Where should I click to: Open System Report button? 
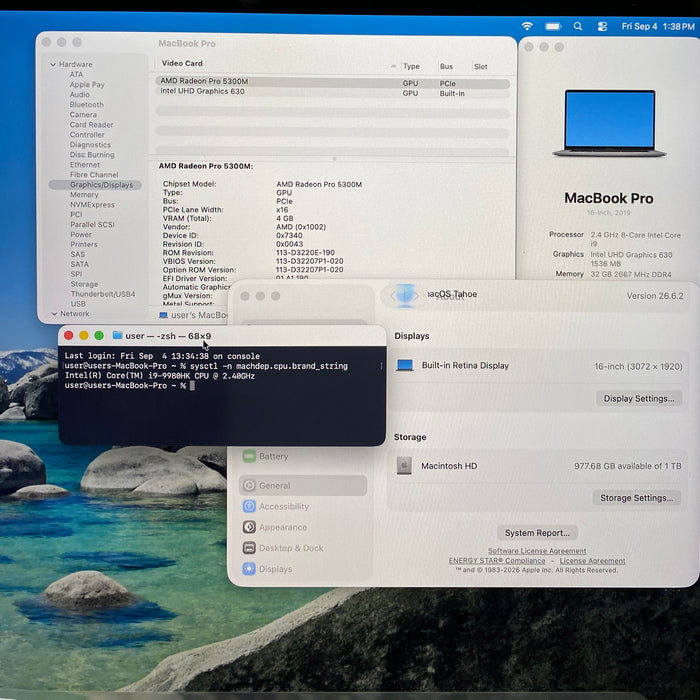pos(537,533)
